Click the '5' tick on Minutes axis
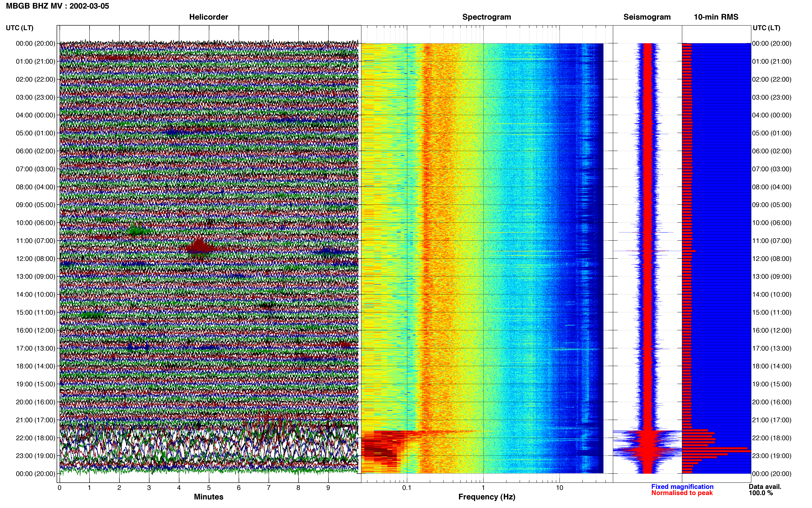 [x=209, y=488]
